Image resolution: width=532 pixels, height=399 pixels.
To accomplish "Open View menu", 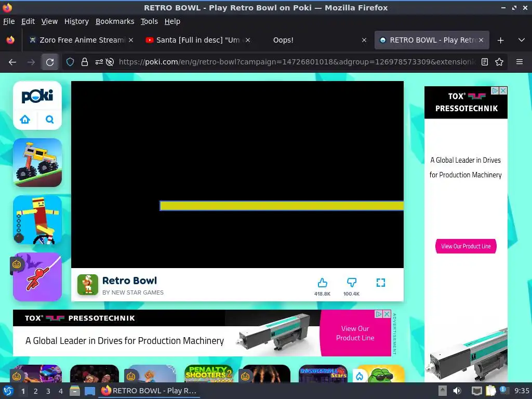I will 49,21.
